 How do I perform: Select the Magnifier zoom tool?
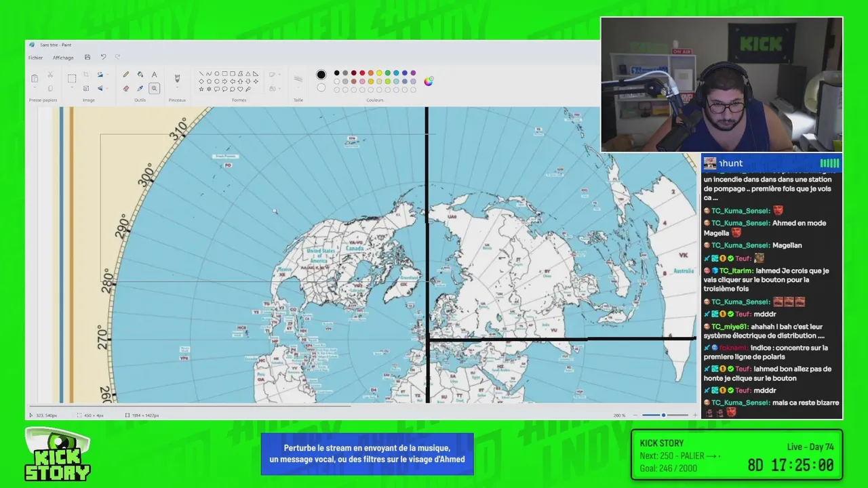(x=154, y=88)
